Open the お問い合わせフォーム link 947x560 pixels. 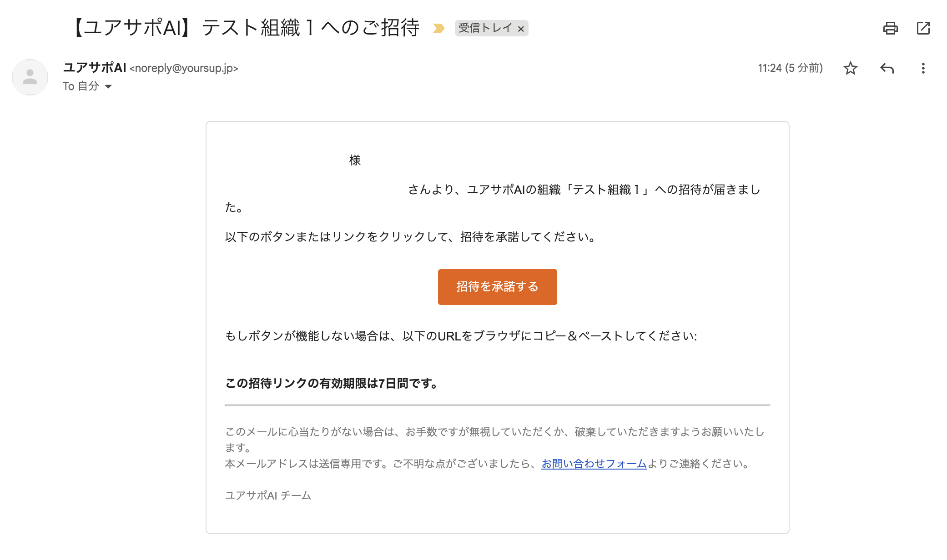tap(594, 464)
